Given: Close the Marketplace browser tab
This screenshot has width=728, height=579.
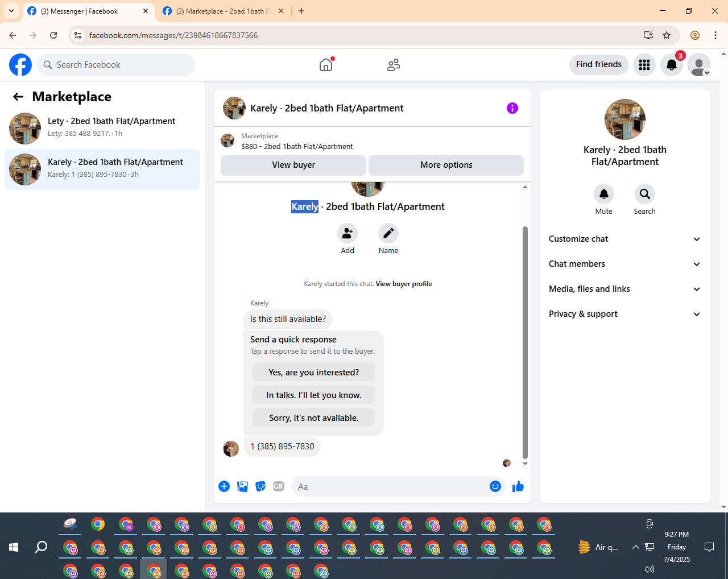Looking at the screenshot, I should pos(281,11).
